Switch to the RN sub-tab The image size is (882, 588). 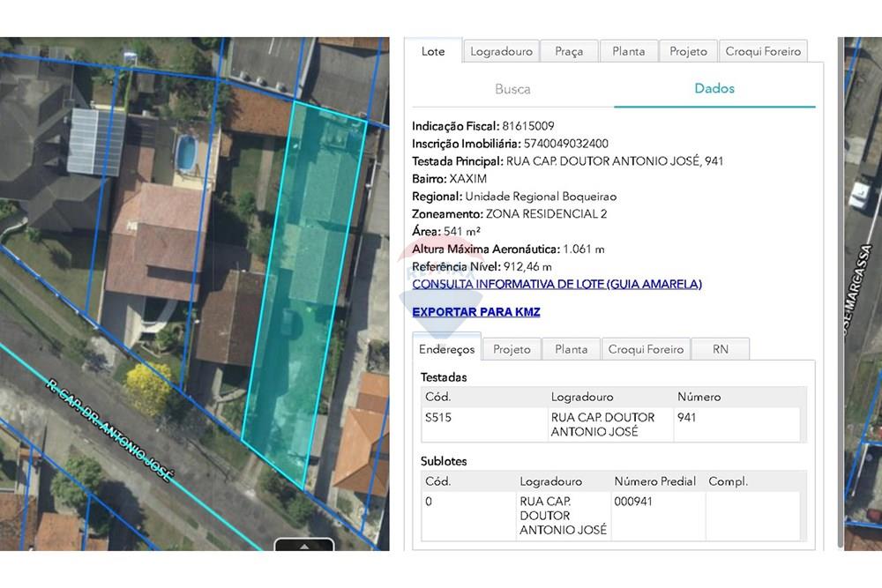tap(721, 349)
